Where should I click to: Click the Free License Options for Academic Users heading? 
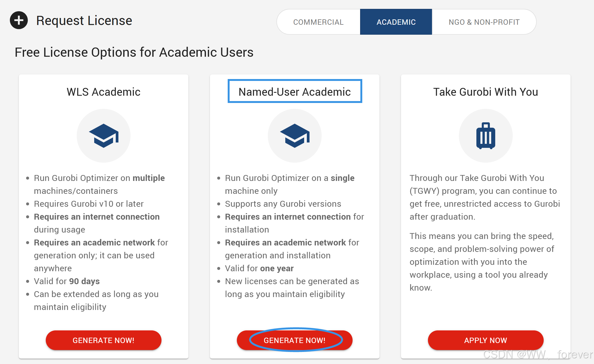tap(134, 52)
